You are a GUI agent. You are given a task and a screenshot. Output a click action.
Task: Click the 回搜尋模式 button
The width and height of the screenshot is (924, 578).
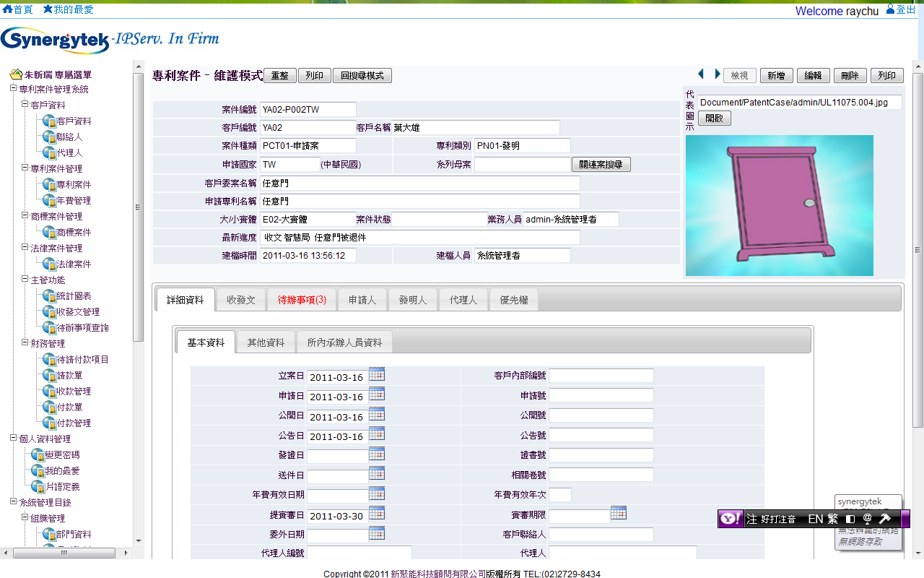pyautogui.click(x=362, y=76)
